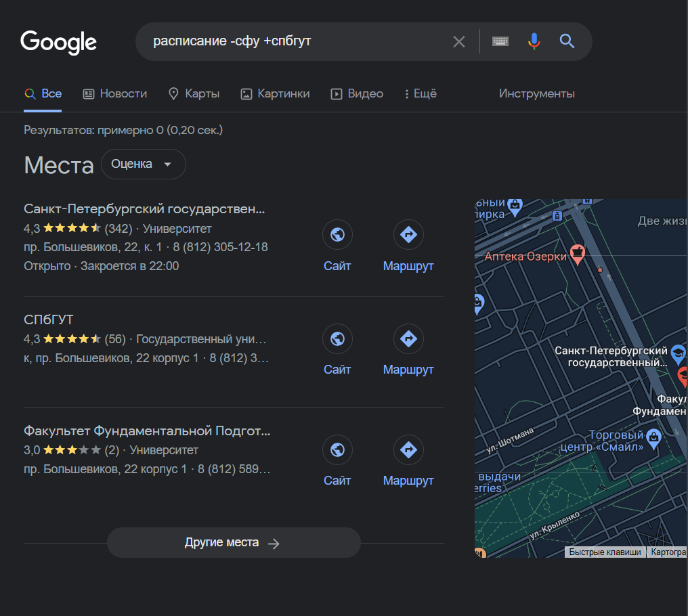Viewport: 688px width, 616px height.
Task: Click the university graduation-cap map pin
Action: click(679, 355)
